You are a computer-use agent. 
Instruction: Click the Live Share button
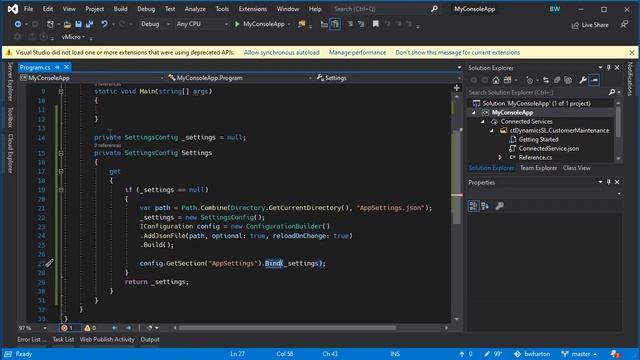pos(590,25)
